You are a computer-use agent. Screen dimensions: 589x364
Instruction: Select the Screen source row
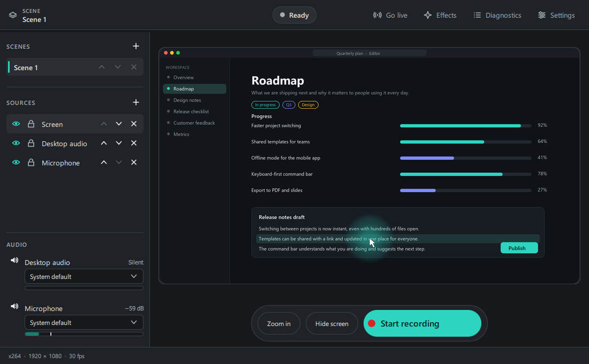pyautogui.click(x=75, y=124)
